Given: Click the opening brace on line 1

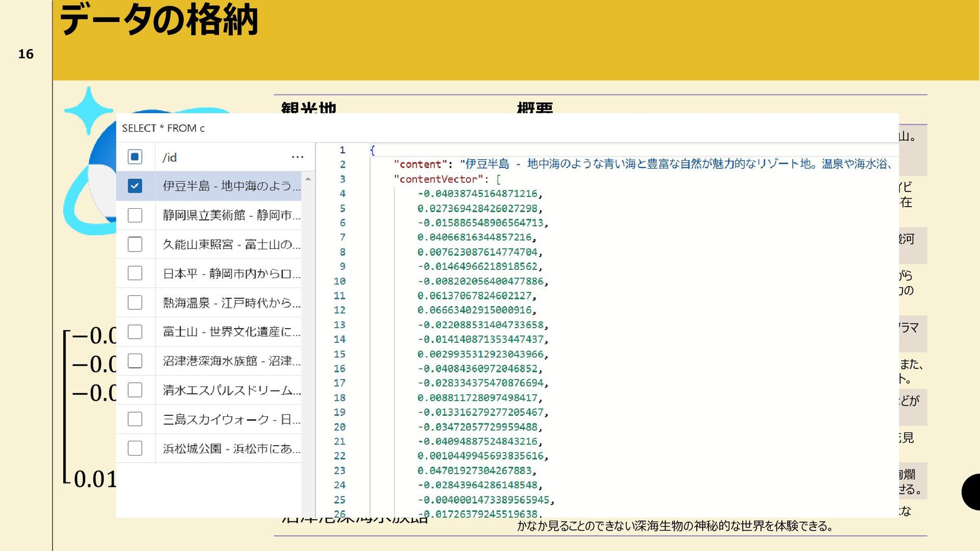Looking at the screenshot, I should click(373, 150).
